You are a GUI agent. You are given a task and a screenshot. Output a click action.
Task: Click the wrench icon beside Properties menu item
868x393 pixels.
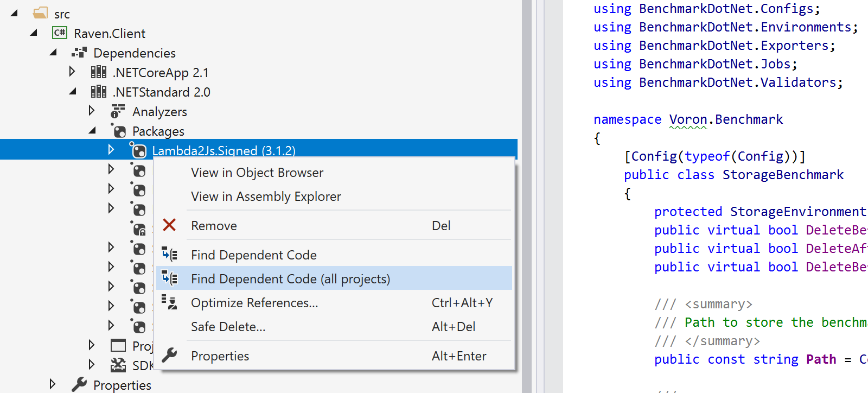(x=169, y=355)
